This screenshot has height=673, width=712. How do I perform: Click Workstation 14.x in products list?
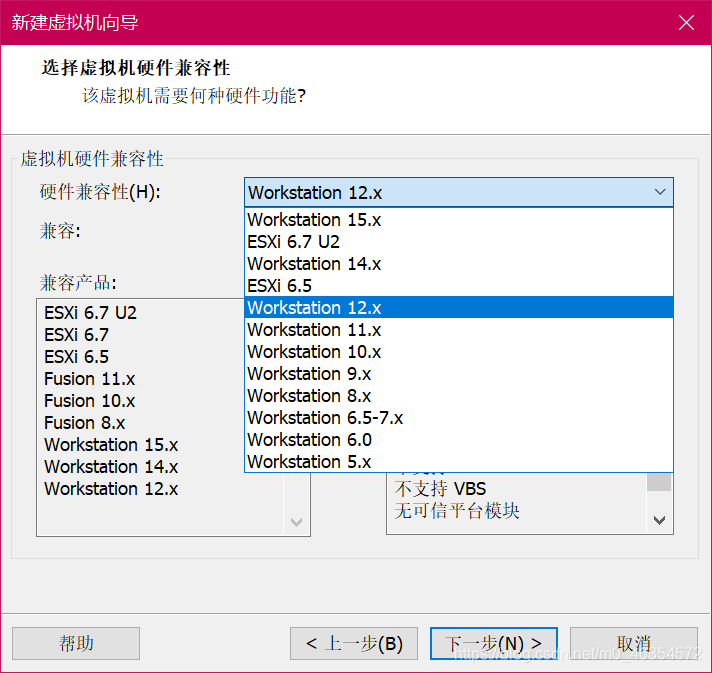111,467
